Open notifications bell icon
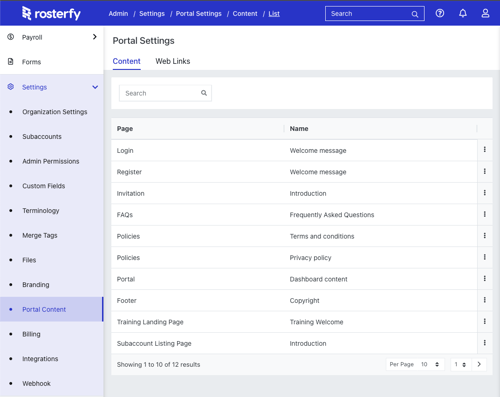 [x=463, y=13]
